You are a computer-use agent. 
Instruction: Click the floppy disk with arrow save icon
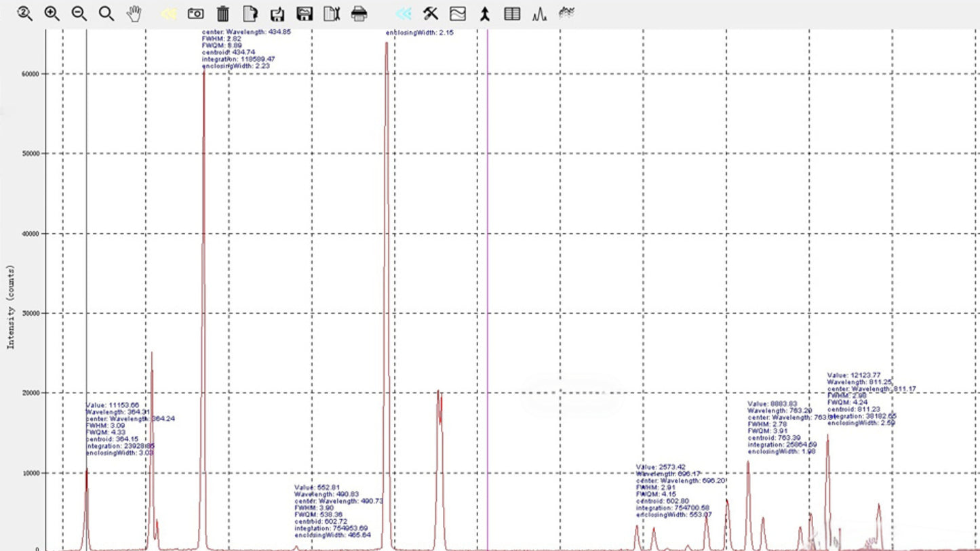277,14
